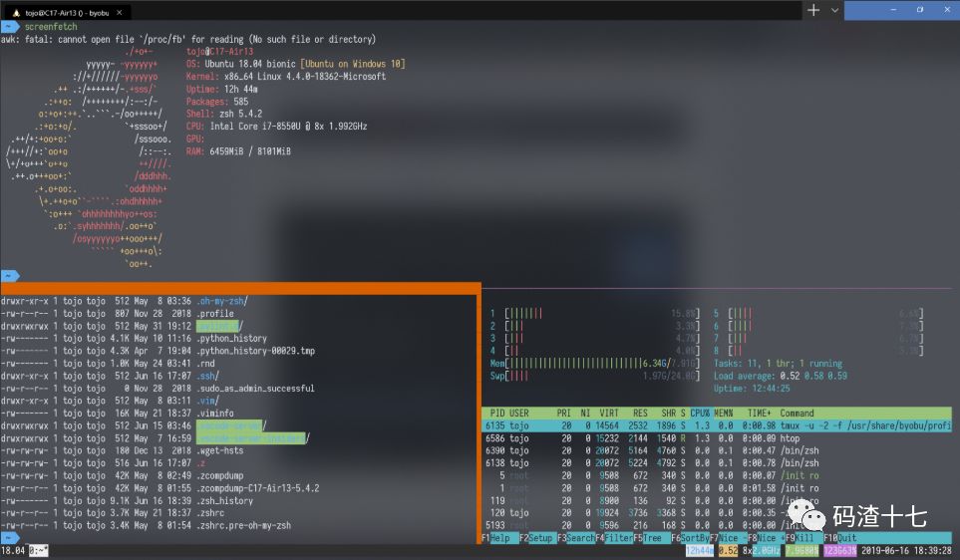The width and height of the screenshot is (960, 560).
Task: Choose F10 Quit in htop
Action: pyautogui.click(x=840, y=538)
